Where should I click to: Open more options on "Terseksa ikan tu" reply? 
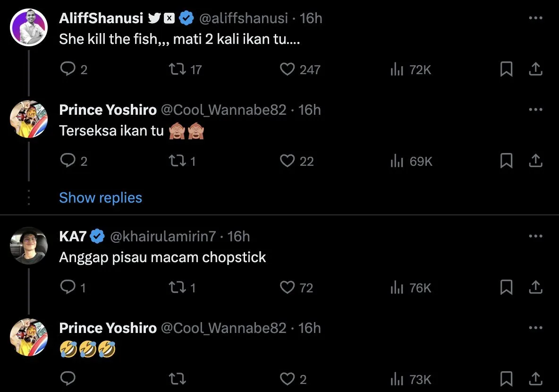tap(535, 110)
